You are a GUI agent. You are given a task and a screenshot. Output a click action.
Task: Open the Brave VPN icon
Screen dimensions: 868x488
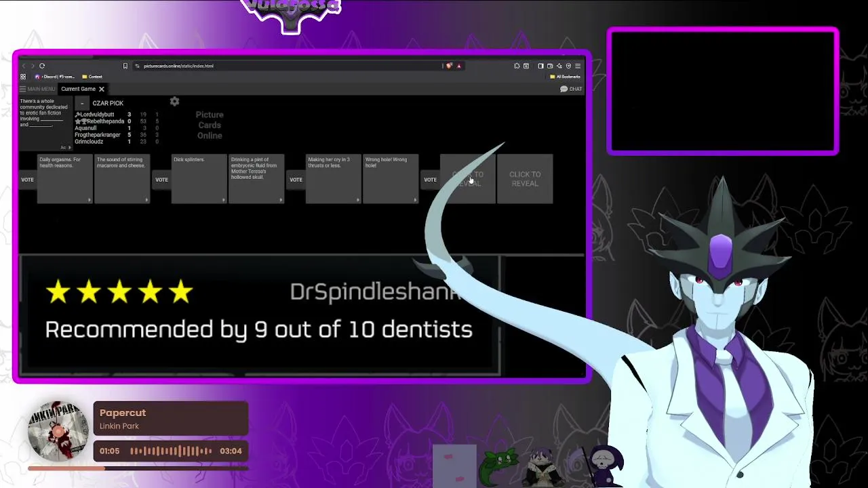568,66
